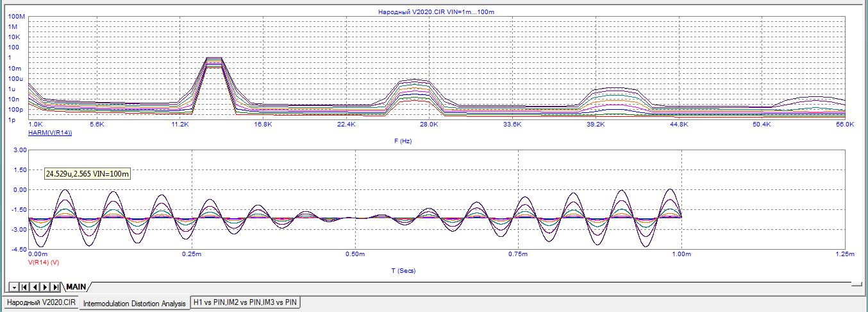868x312 pixels.
Task: Go to the previous page tab
Action: click(x=35, y=286)
